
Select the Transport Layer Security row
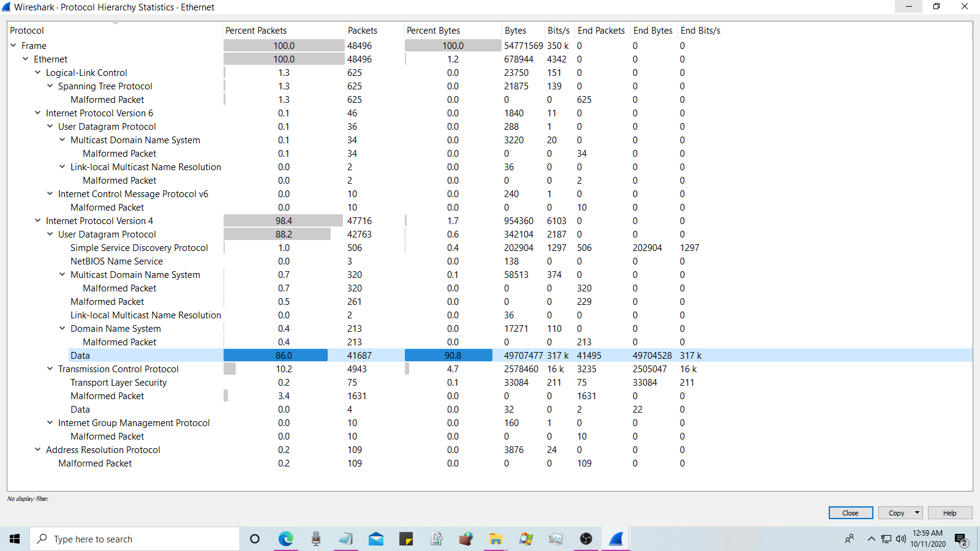[x=490, y=382]
